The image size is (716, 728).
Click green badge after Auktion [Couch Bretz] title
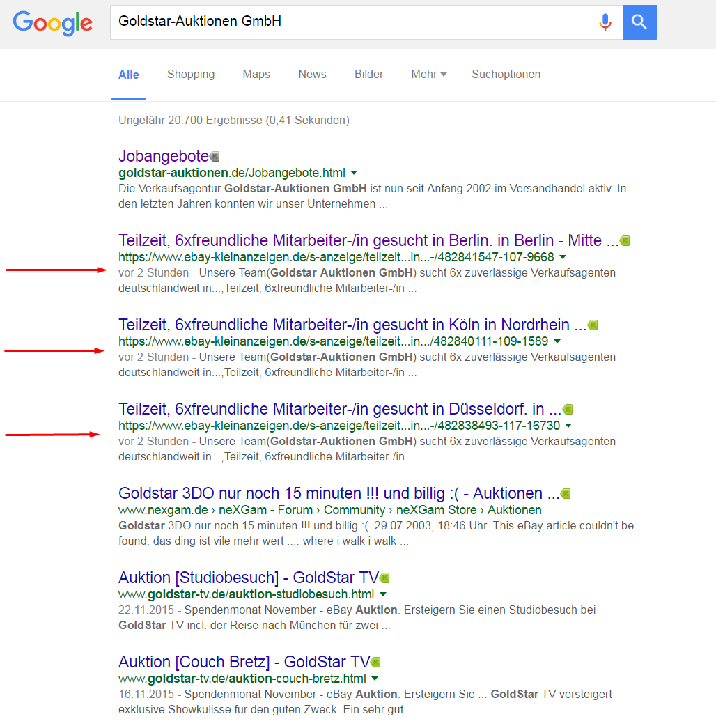click(x=375, y=662)
